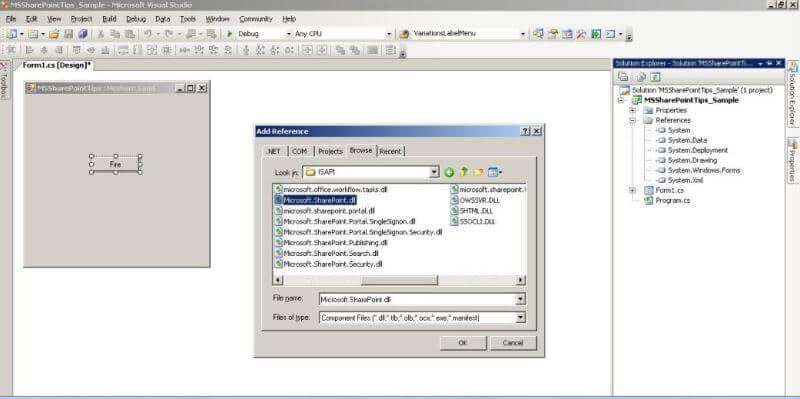
Task: Open the Command Window toolbar icon
Action: 610,34
